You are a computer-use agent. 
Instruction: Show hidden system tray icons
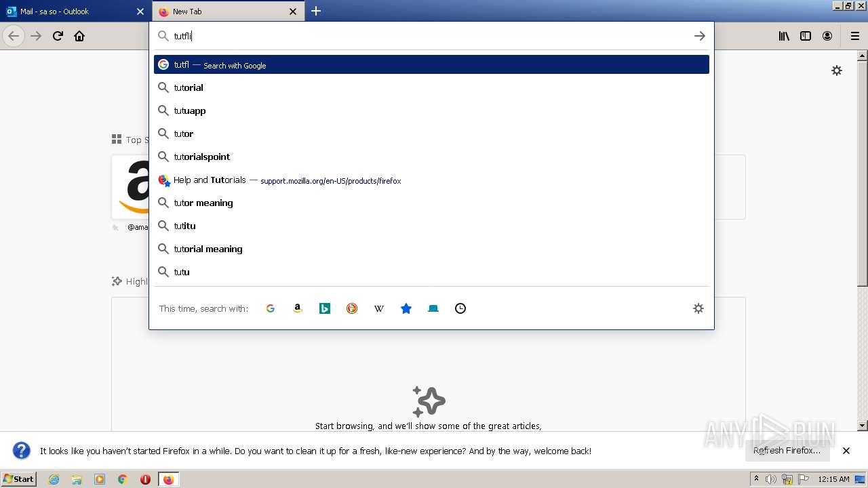tap(756, 479)
